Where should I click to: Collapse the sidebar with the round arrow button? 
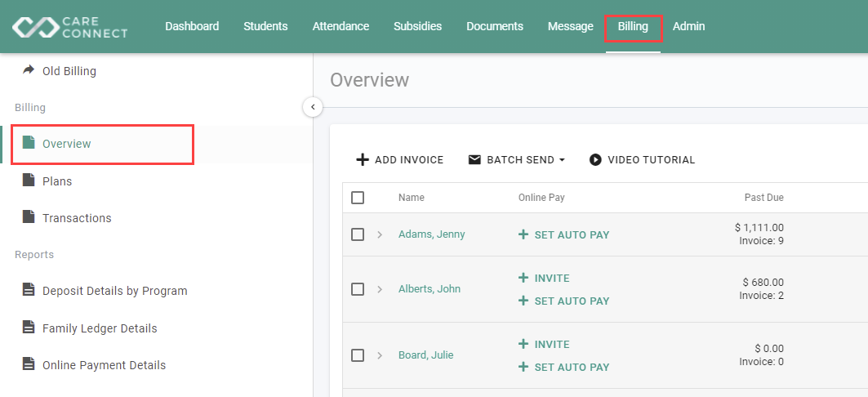313,107
